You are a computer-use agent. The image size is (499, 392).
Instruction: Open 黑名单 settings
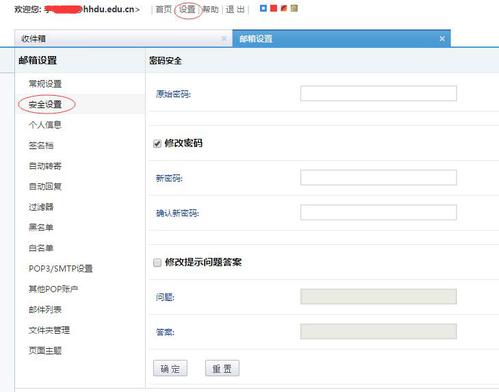point(41,227)
